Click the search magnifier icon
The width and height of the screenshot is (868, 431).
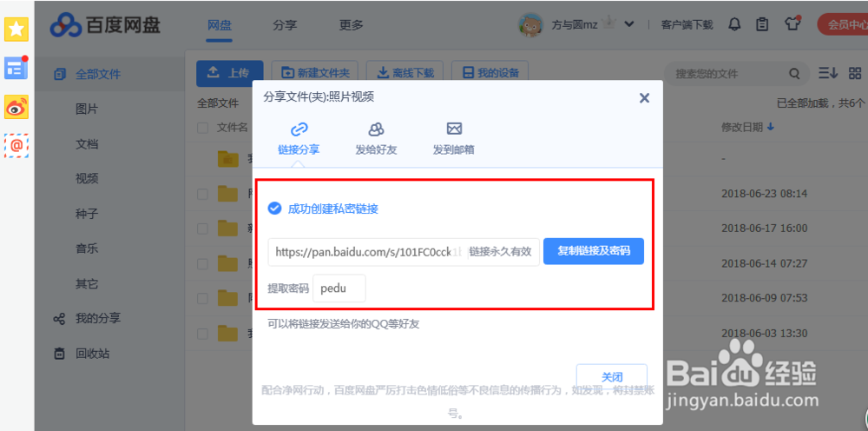[794, 74]
